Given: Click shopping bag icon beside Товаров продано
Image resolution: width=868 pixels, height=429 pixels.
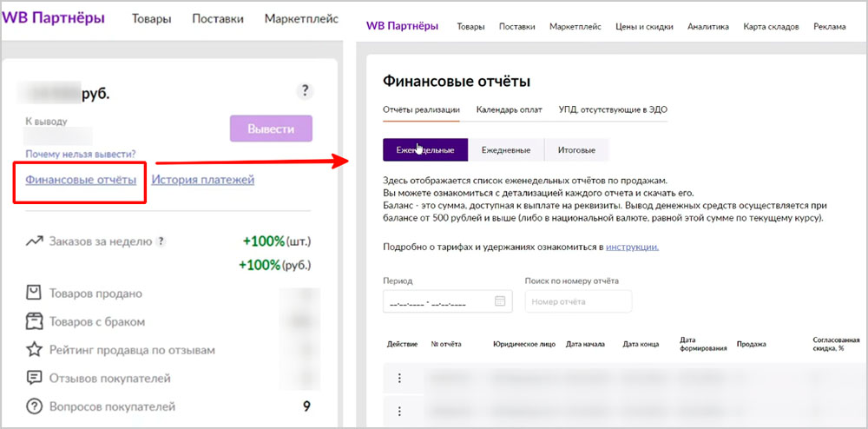Looking at the screenshot, I should point(35,293).
